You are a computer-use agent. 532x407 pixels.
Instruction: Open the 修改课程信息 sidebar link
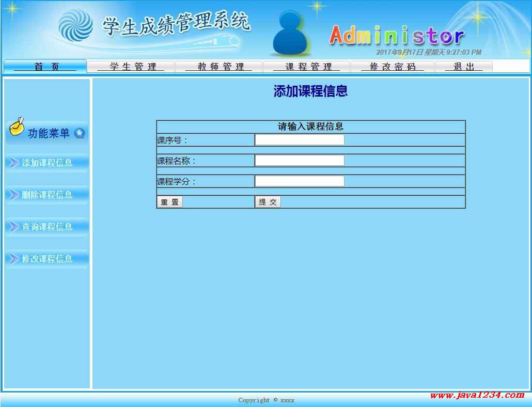[46, 259]
